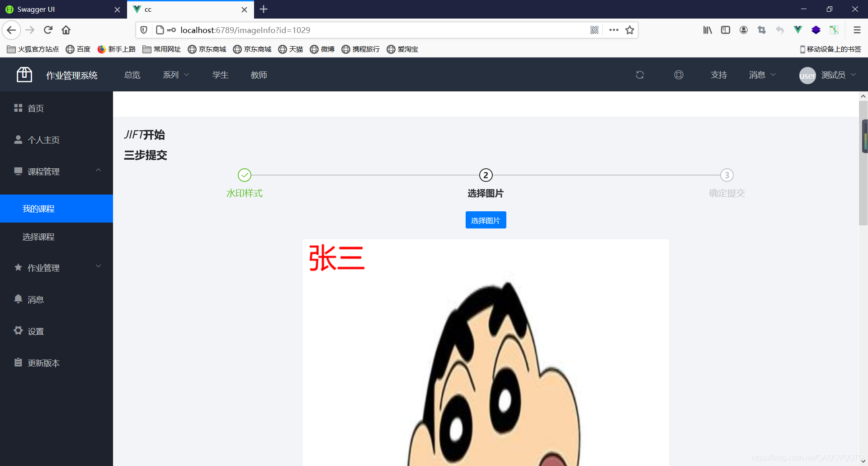Click the blue 选择图片 button
Image resolution: width=868 pixels, height=466 pixels.
click(486, 220)
